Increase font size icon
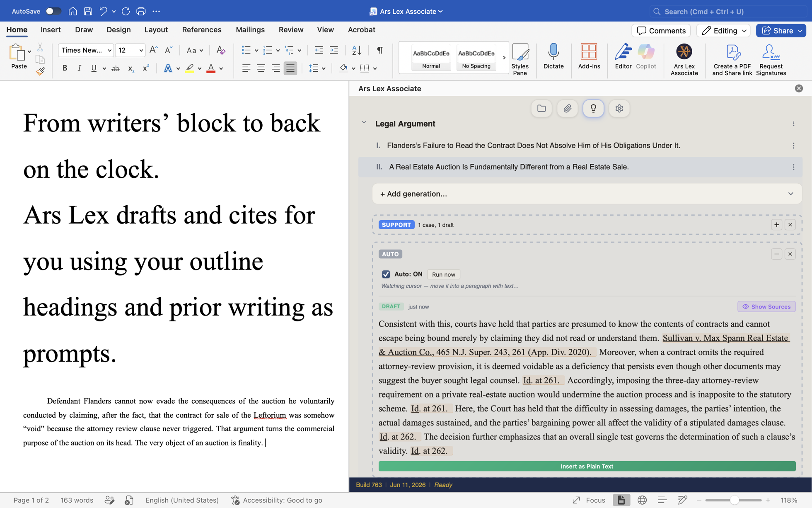 [153, 50]
